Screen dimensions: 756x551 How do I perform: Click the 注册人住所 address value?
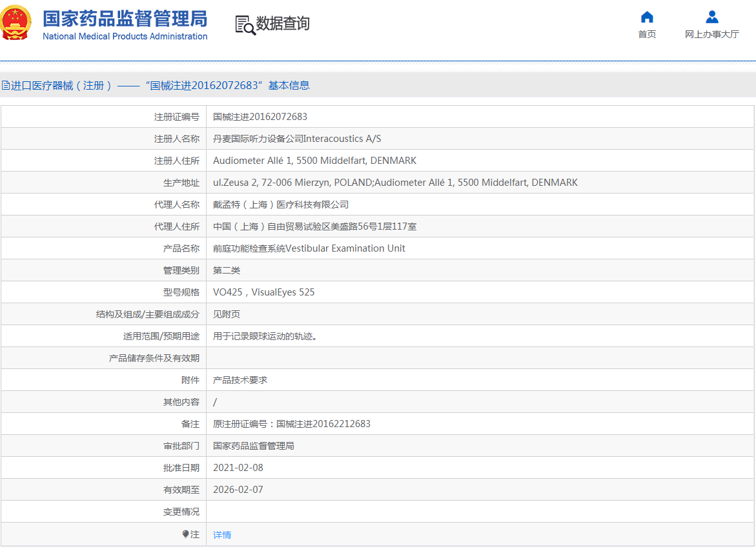click(315, 161)
